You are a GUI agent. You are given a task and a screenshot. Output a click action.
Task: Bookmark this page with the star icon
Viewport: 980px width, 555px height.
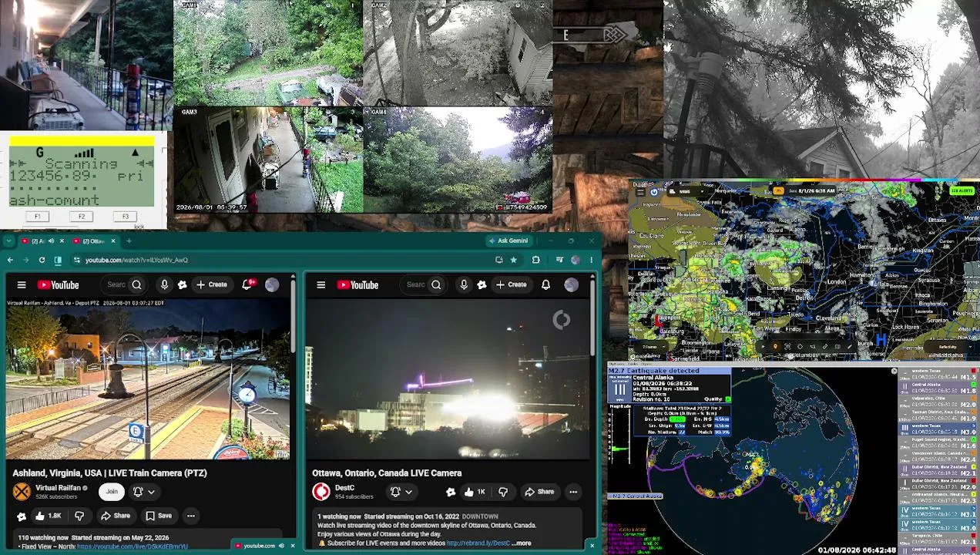click(514, 260)
